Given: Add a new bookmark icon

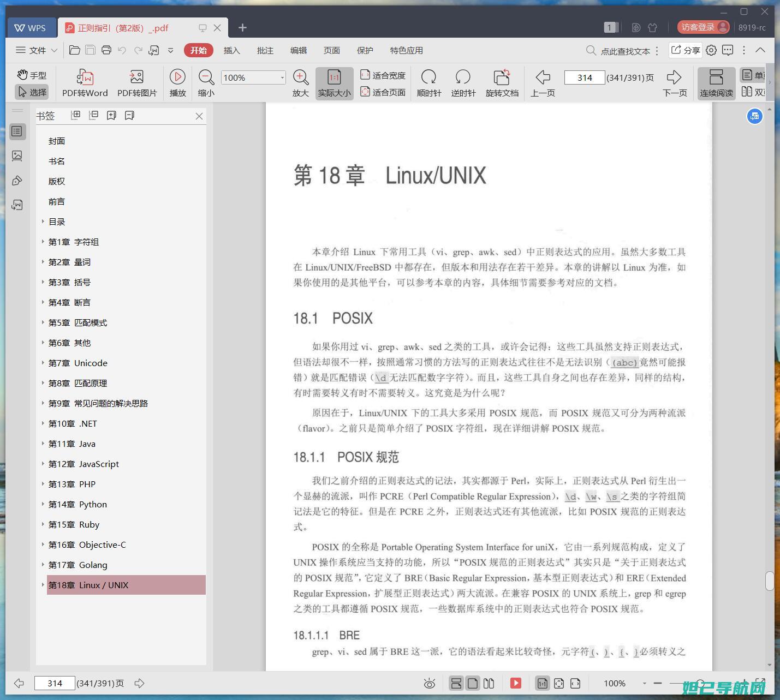Looking at the screenshot, I should click(111, 115).
